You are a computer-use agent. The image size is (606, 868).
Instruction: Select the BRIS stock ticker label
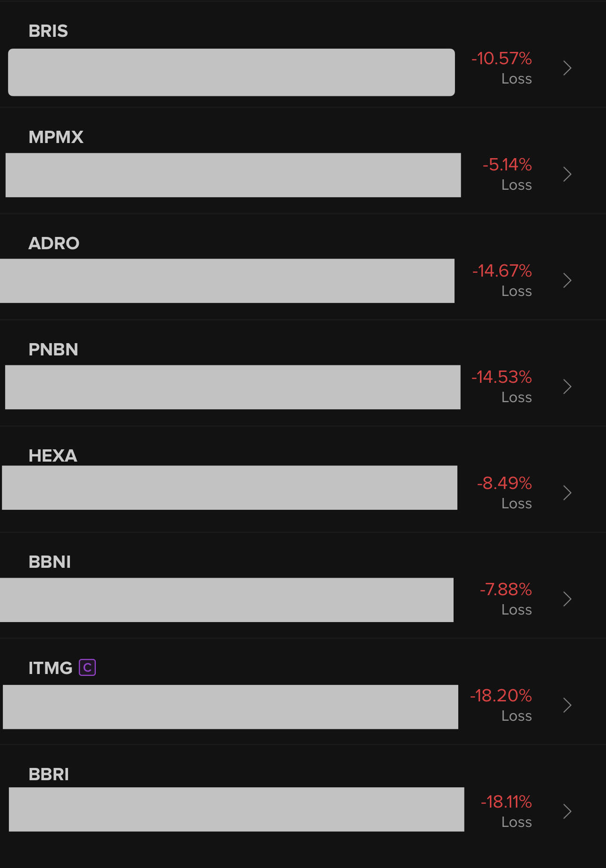coord(48,31)
